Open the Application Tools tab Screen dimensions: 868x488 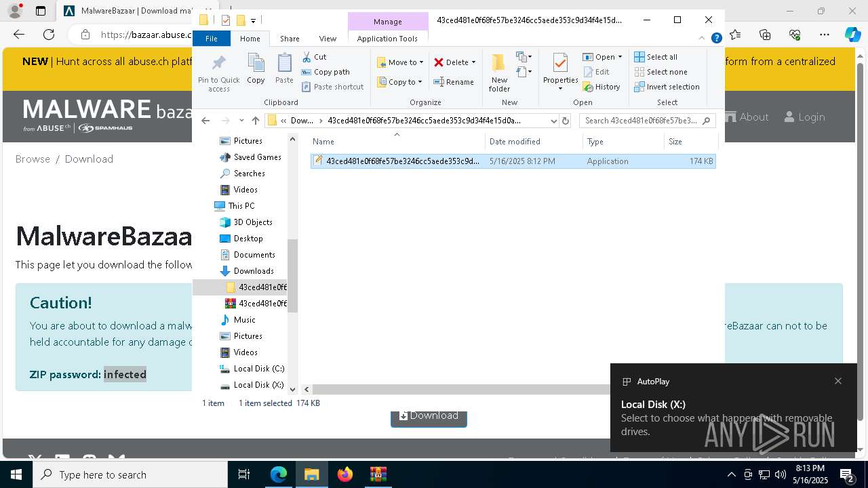click(387, 39)
